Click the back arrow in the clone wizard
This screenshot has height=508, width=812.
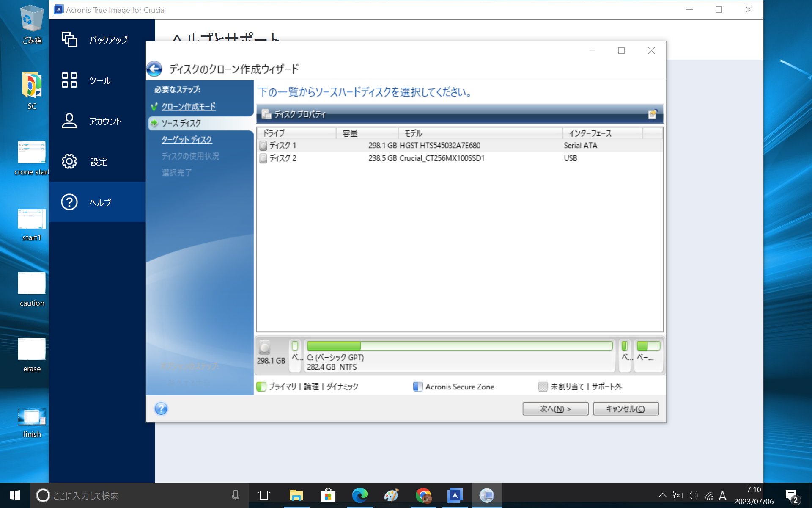tap(155, 69)
